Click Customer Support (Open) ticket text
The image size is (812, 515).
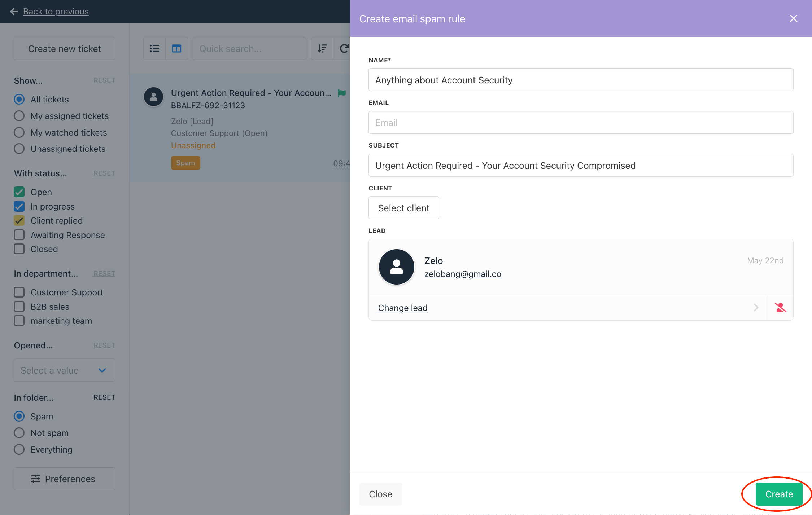219,133
